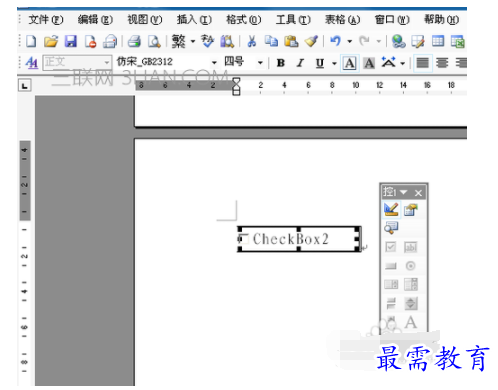Viewport: 498px width, 390px height.
Task: Open underline style dropdown arrow
Action: tap(334, 63)
